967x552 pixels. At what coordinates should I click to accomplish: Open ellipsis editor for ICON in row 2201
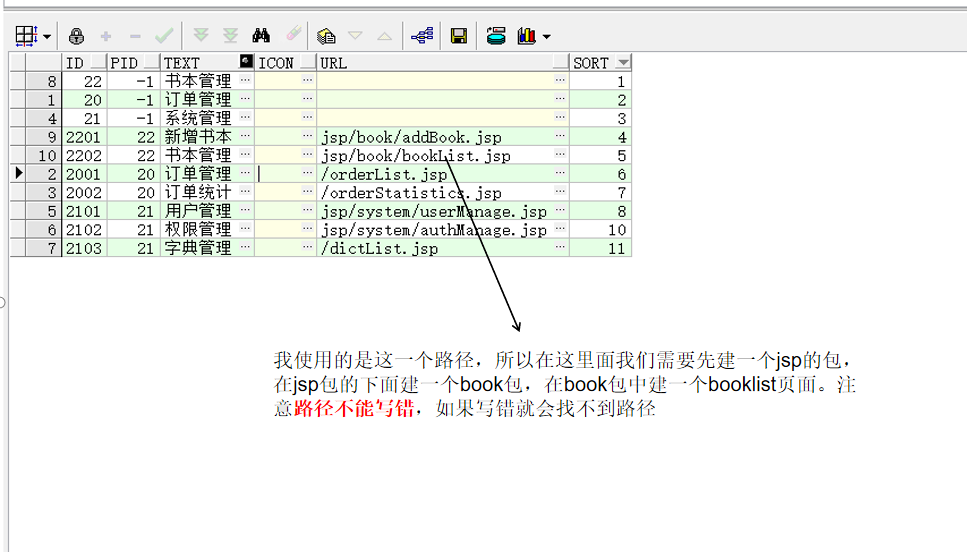click(307, 136)
